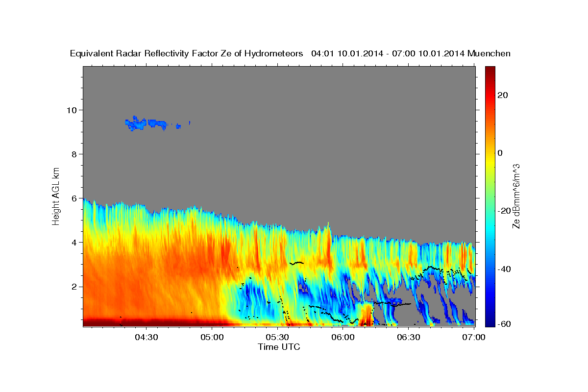The width and height of the screenshot is (588, 392).
Task: Click the 'Ze dBmm^6/m^3' colorbar unit label
Action: click(x=516, y=196)
